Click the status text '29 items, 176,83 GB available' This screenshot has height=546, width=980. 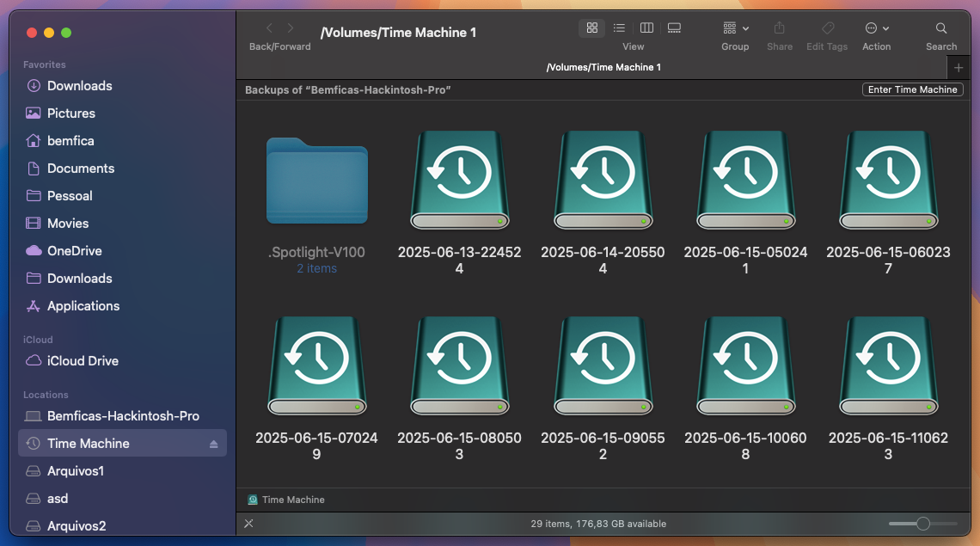tap(598, 524)
